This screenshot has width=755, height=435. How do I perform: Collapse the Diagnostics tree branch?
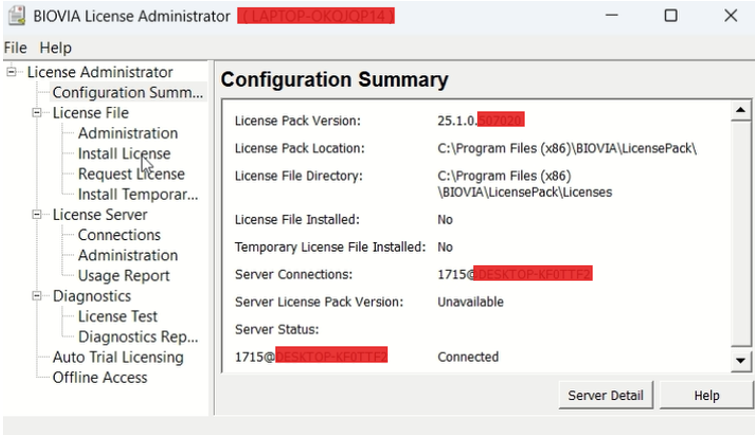[38, 296]
